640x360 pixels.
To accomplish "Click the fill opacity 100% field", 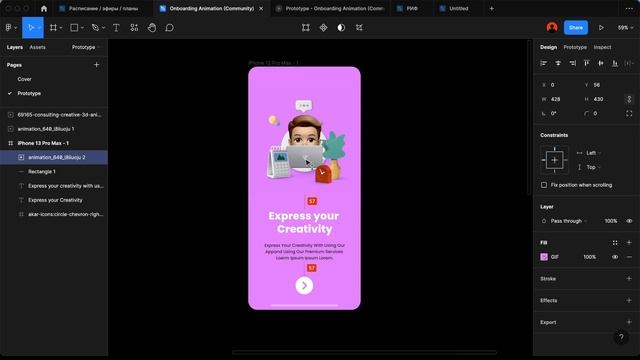I will pos(589,257).
